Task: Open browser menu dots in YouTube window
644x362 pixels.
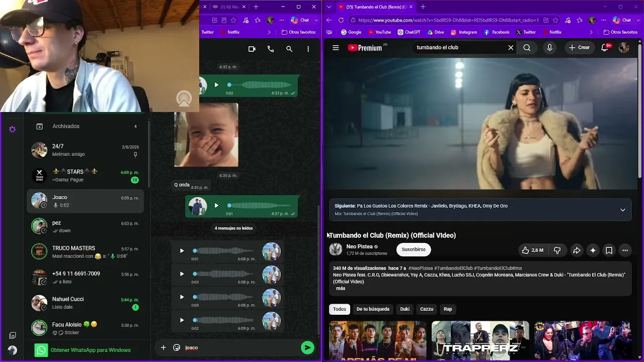Action: [x=603, y=20]
